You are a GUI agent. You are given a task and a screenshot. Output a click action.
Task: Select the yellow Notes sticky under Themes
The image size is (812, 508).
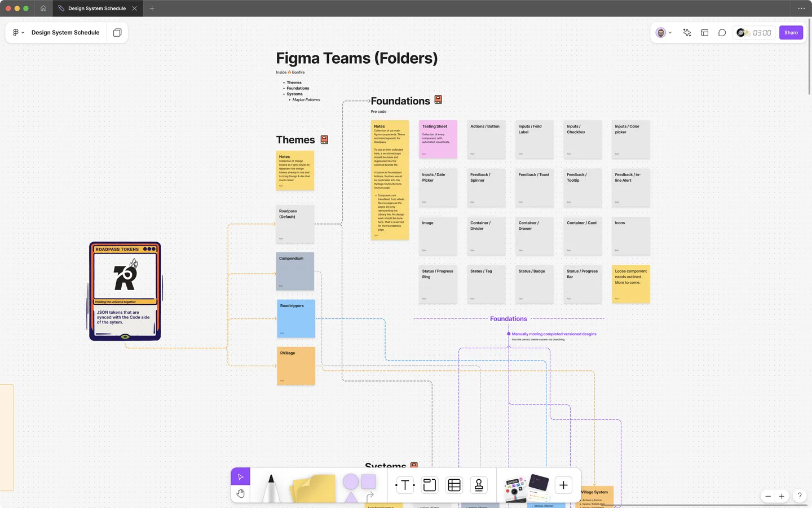295,170
